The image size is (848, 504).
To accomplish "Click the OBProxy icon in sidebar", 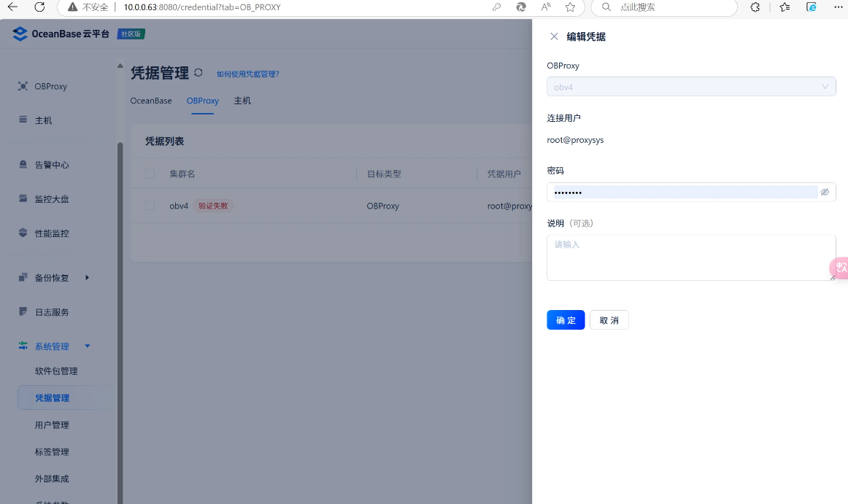I will point(23,86).
